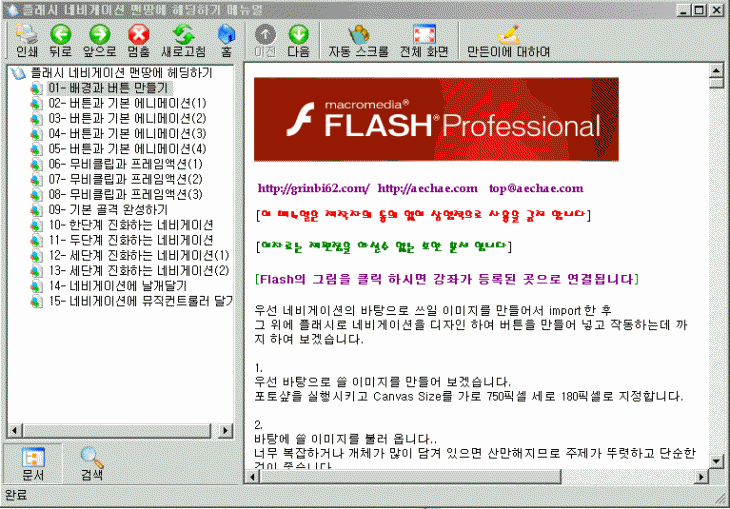Click content horizontal scrollbar left arrow
This screenshot has width=730, height=509.
(x=252, y=477)
